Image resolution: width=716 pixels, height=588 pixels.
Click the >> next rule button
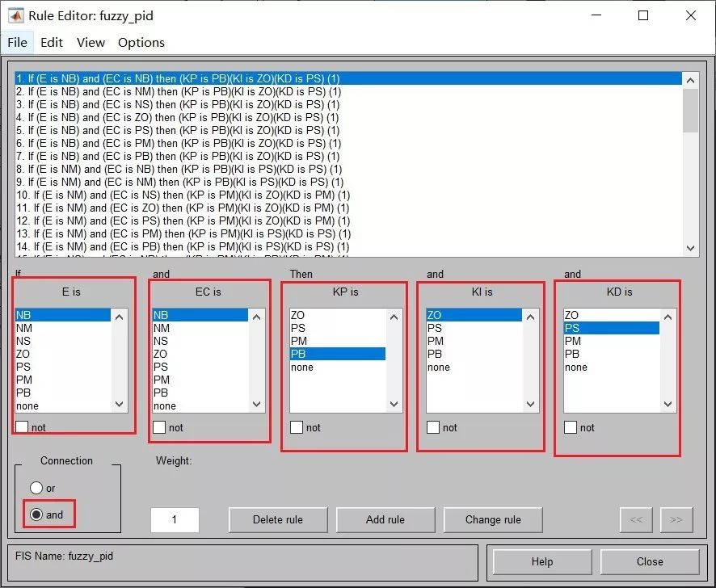click(x=676, y=519)
